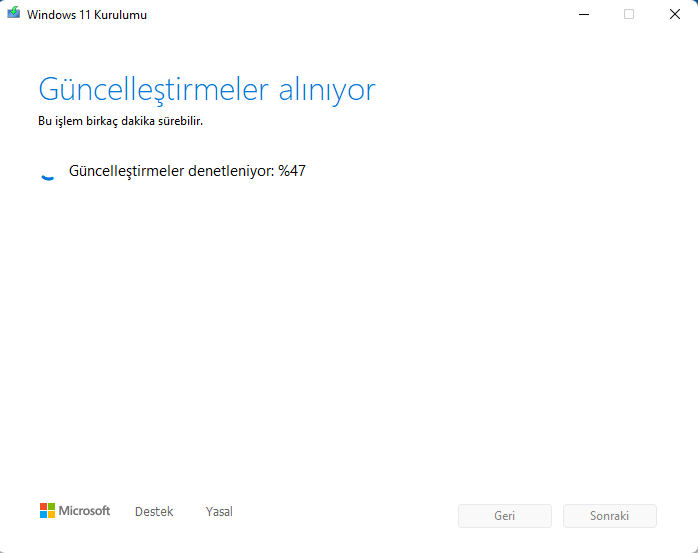698x553 pixels.
Task: Click 'Bu işlem birkaç dakika sürebilir.' text
Action: (x=120, y=121)
